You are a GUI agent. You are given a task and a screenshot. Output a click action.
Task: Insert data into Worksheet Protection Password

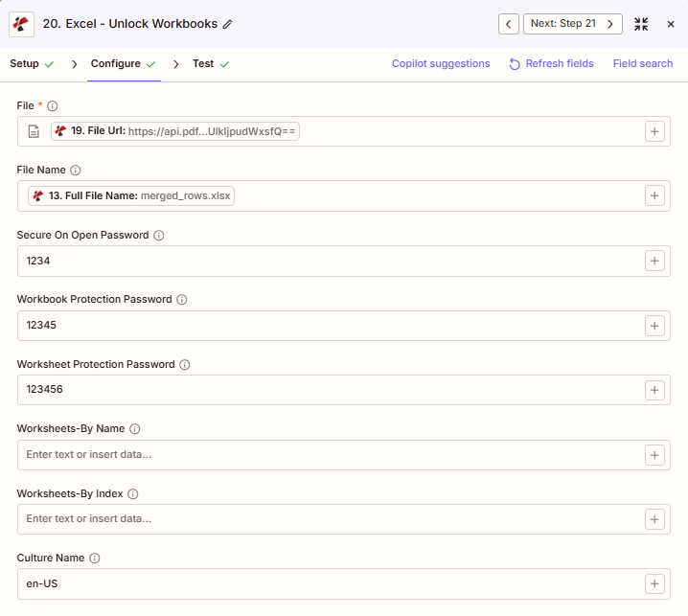[654, 390]
